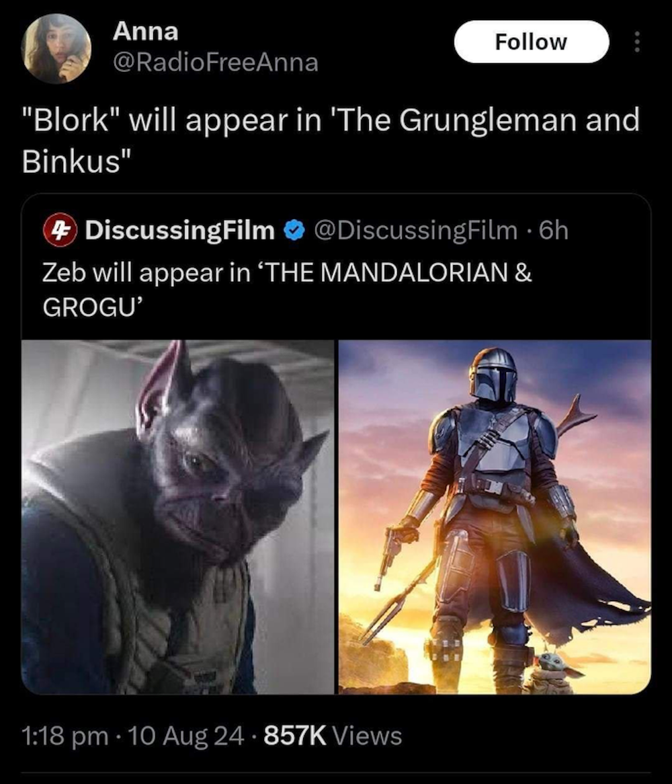Click THE MANDALORIAN & GROGU title text

pos(288,290)
